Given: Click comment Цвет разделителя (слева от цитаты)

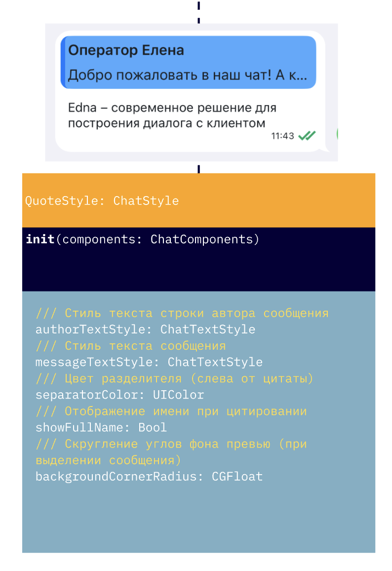Looking at the screenshot, I should coord(174,378).
